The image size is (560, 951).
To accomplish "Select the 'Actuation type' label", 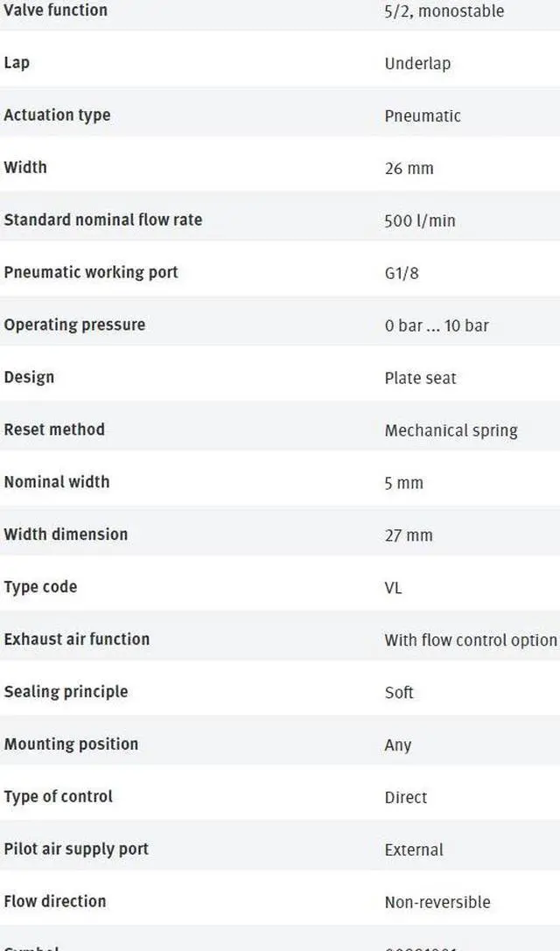I will tap(57, 115).
